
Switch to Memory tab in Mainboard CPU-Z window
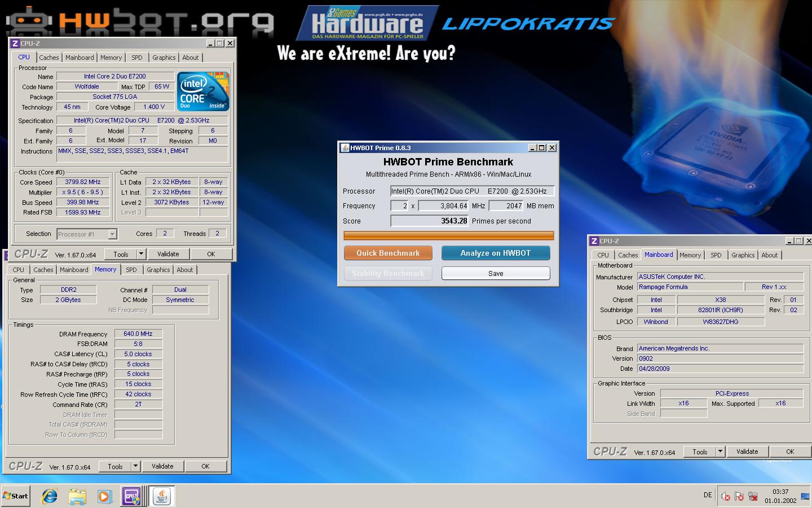pyautogui.click(x=690, y=255)
